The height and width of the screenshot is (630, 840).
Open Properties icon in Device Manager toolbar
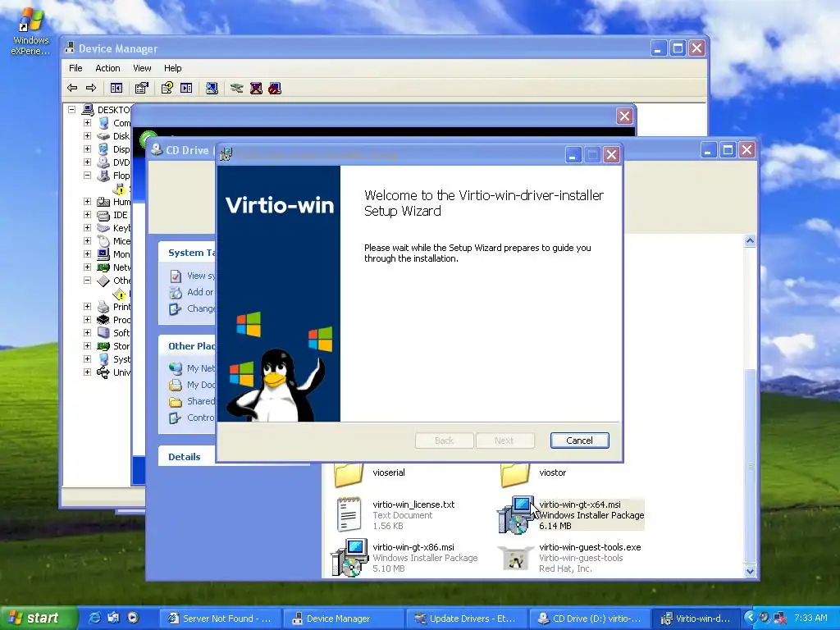click(x=141, y=88)
